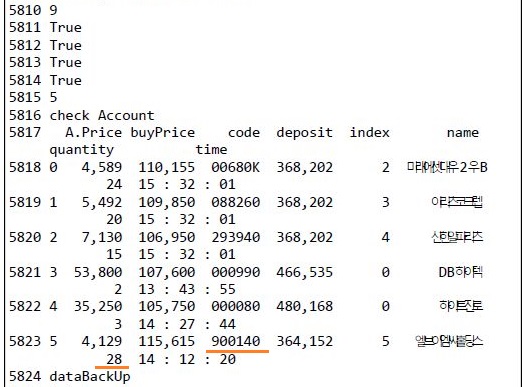
Task: Select A.Price value 53,800
Action: [98, 272]
